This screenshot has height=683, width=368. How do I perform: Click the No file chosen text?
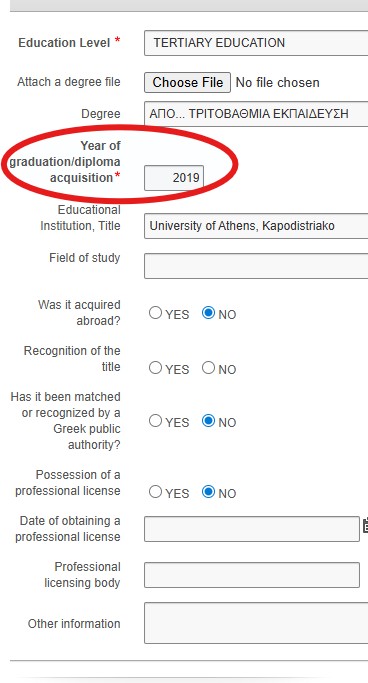[277, 83]
